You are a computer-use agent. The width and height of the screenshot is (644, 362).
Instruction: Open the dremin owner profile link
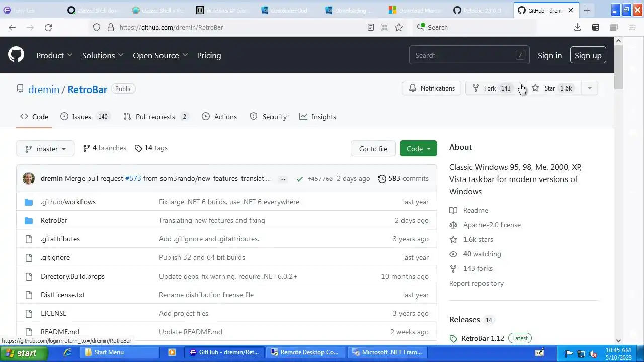click(44, 89)
